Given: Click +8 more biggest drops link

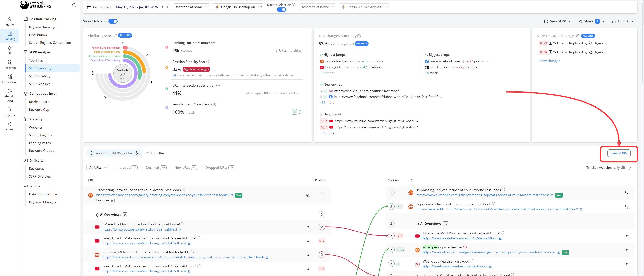Looking at the screenshot, I should pos(431,73).
